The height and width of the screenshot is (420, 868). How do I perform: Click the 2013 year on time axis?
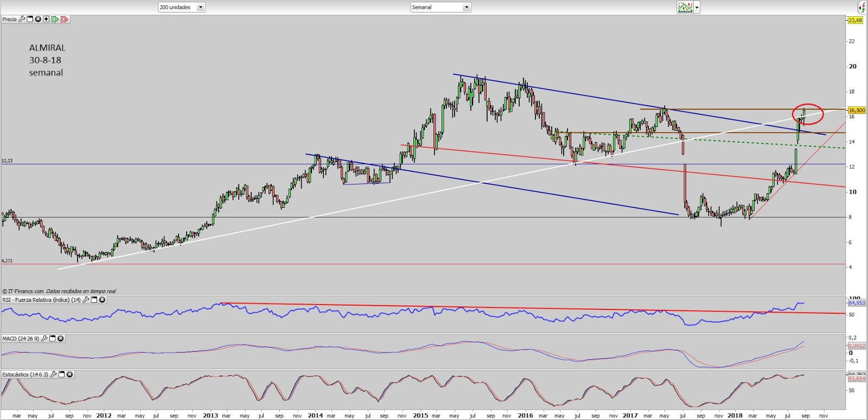click(x=210, y=416)
